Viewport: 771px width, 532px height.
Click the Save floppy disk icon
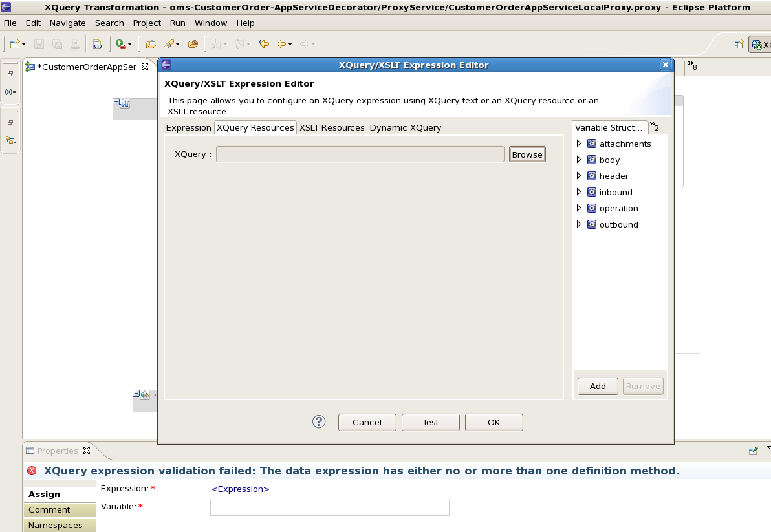pyautogui.click(x=39, y=44)
